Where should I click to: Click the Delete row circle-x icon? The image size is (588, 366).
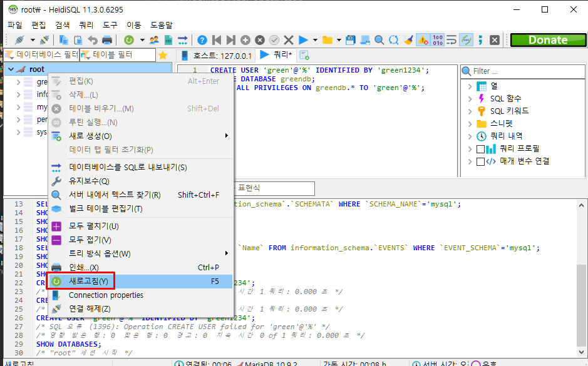pyautogui.click(x=260, y=39)
